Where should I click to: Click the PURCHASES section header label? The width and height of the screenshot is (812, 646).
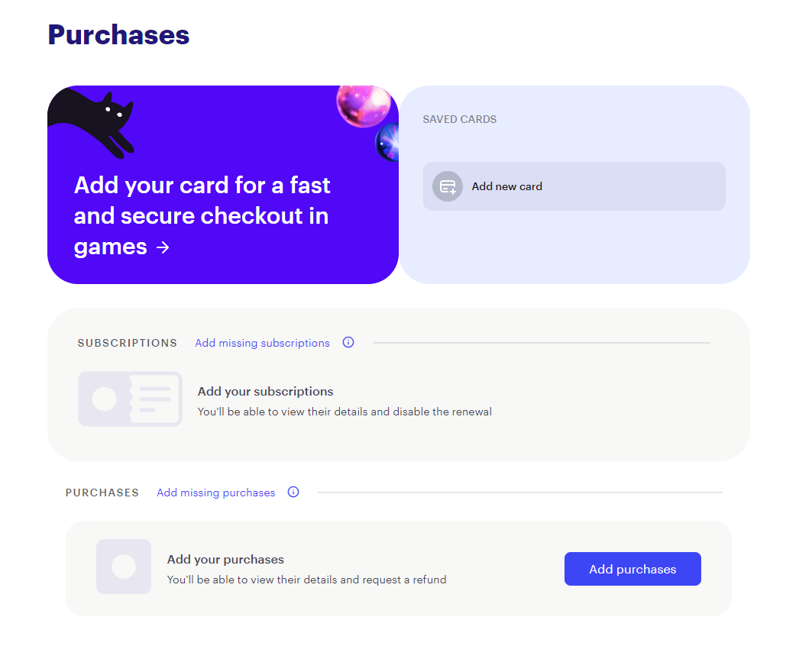coord(102,493)
